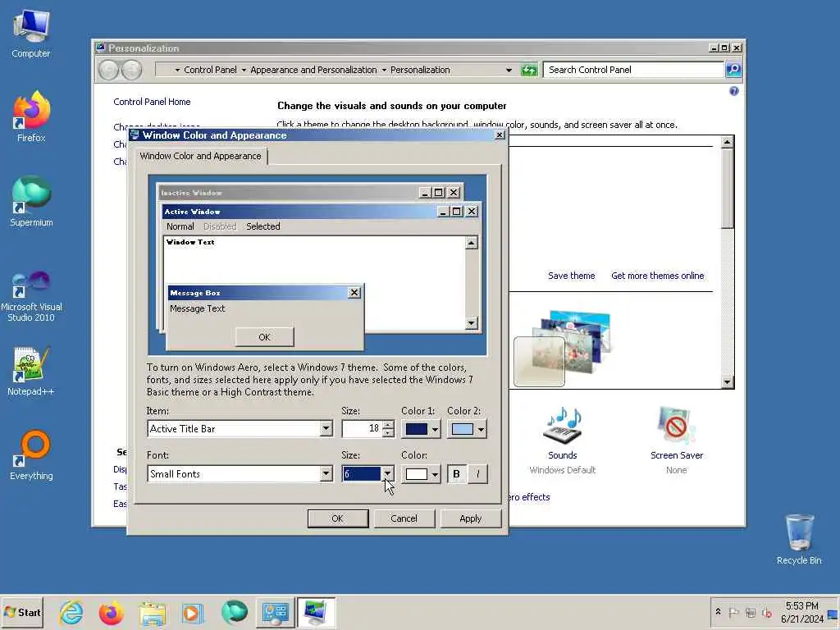The image size is (840, 630).
Task: Select the Microsoft Visual Studio 2010 shortcut
Action: (31, 295)
